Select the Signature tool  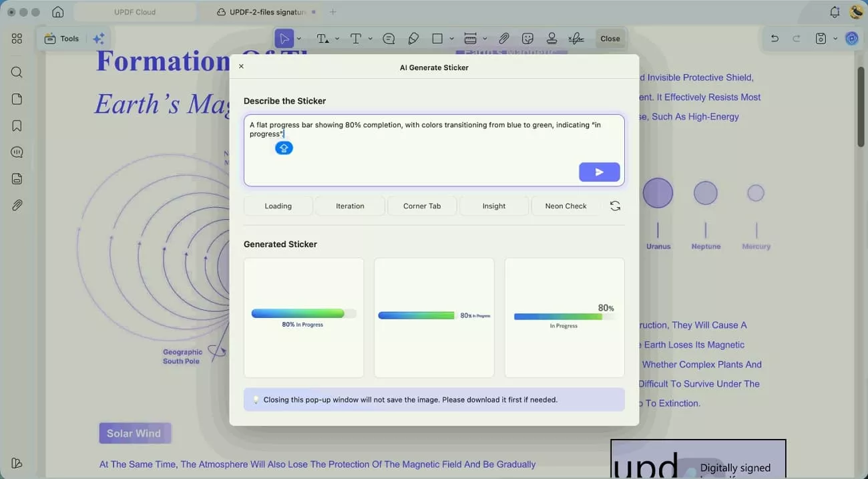point(576,38)
